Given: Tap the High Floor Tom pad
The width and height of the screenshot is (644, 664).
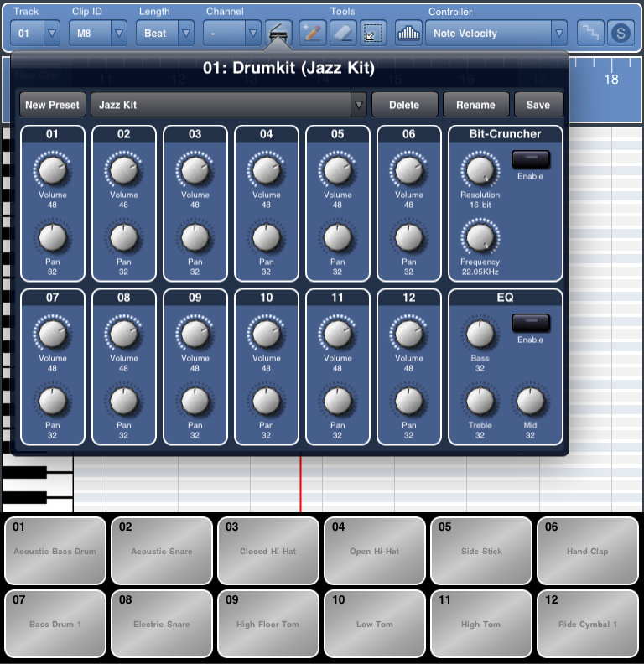Looking at the screenshot, I should pos(267,624).
